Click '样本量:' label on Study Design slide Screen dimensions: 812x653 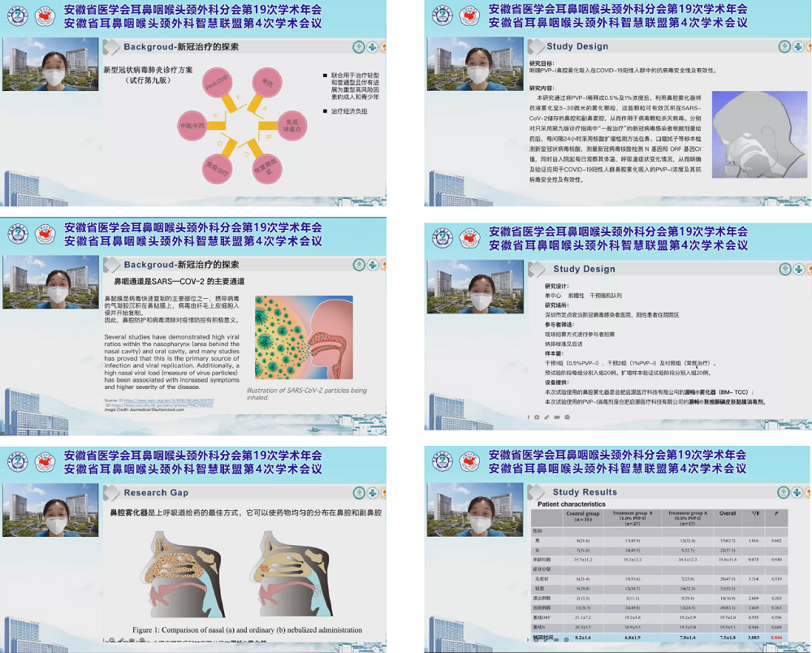click(554, 353)
